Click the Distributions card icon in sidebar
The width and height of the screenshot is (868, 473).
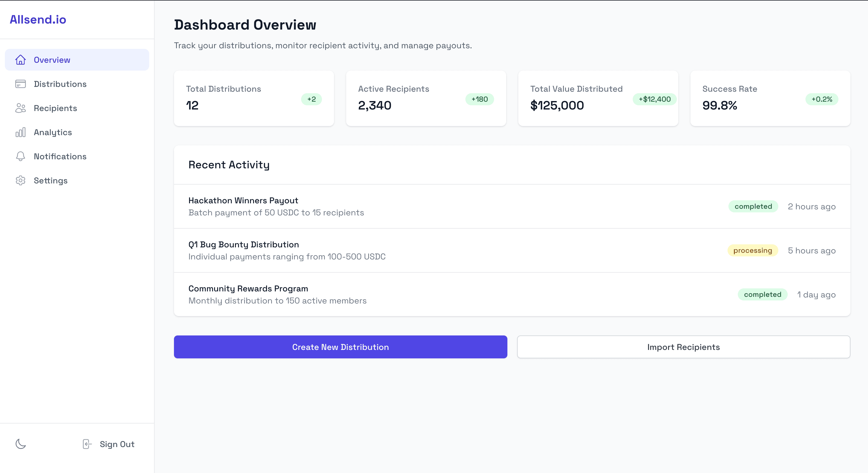coord(20,84)
